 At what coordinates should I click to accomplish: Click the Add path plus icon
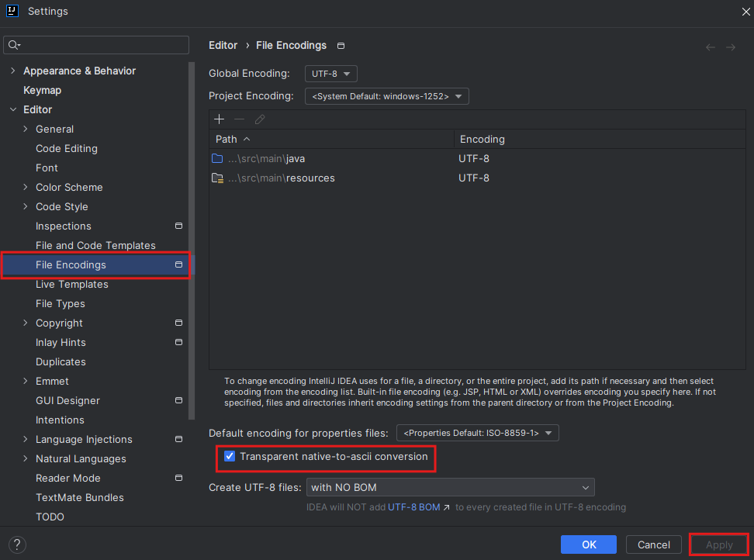pyautogui.click(x=219, y=119)
